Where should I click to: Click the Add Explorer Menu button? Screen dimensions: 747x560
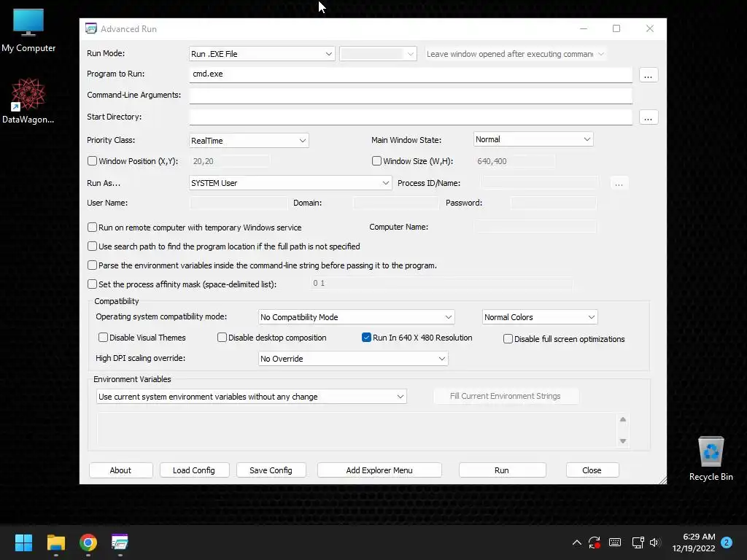click(379, 470)
